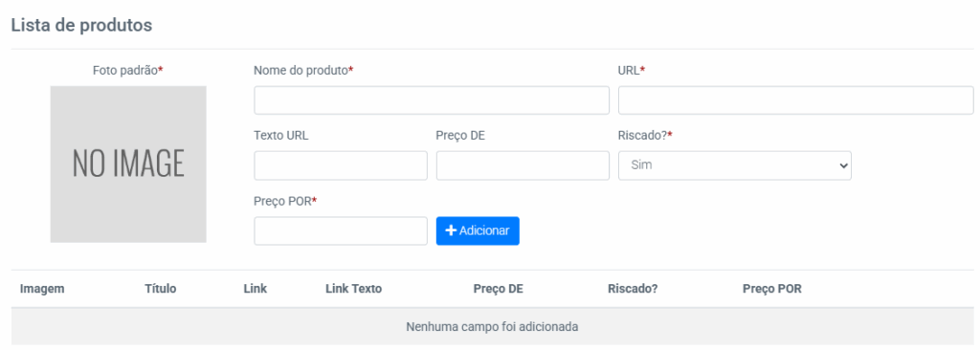This screenshot has width=980, height=350.
Task: Click into the Texto URL field
Action: coord(341,165)
